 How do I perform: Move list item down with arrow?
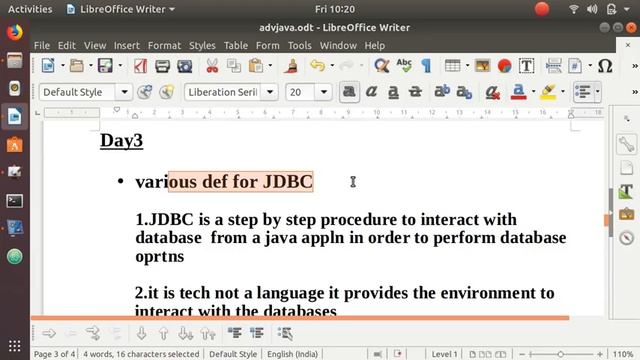tap(141, 333)
